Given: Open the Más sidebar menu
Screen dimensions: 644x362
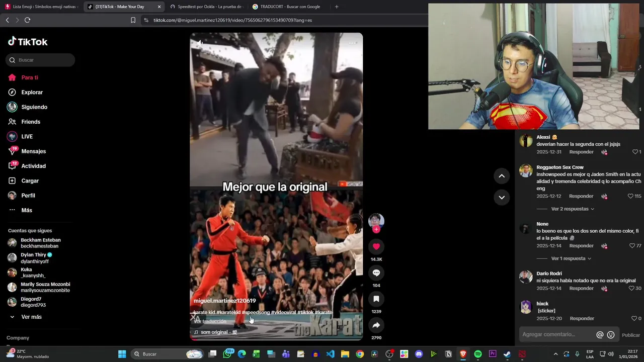Looking at the screenshot, I should tap(27, 210).
